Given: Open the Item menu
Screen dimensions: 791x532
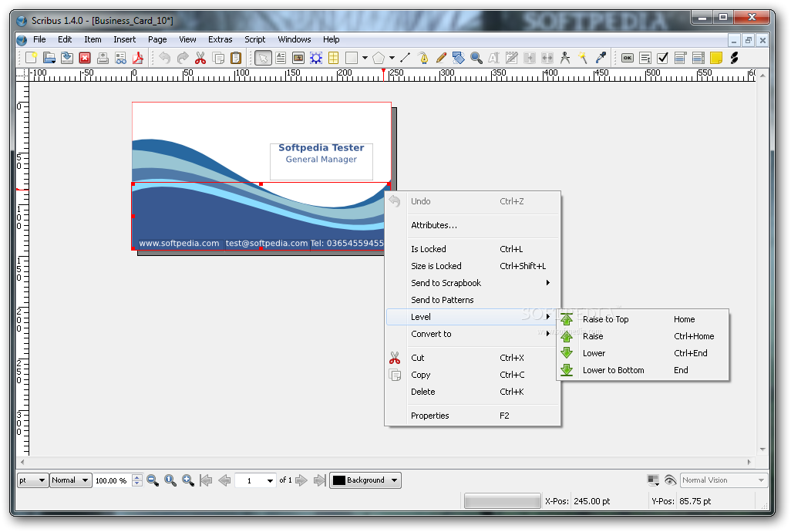Looking at the screenshot, I should (x=93, y=39).
